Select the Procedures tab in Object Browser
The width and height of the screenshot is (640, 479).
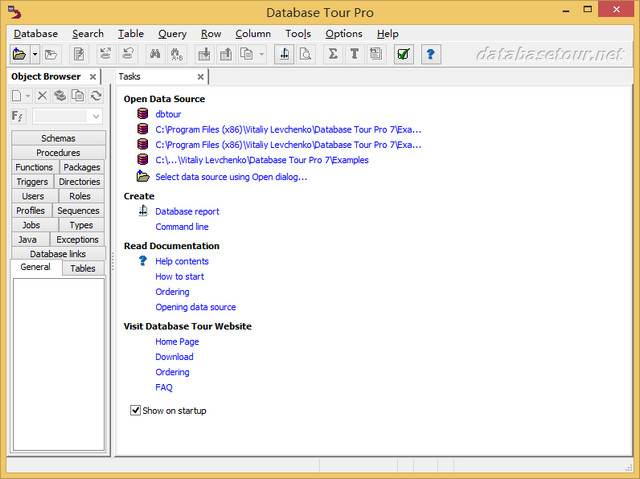pos(58,153)
